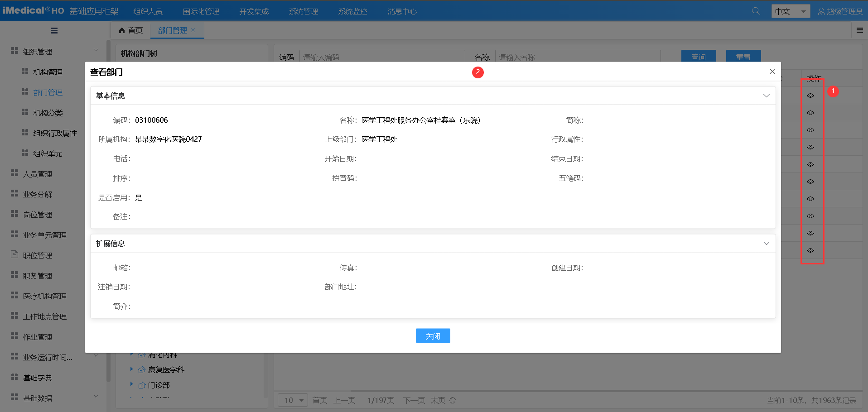Viewport: 868px width, 412px height.
Task: Click the eye icon in the fifth table row
Action: point(810,164)
